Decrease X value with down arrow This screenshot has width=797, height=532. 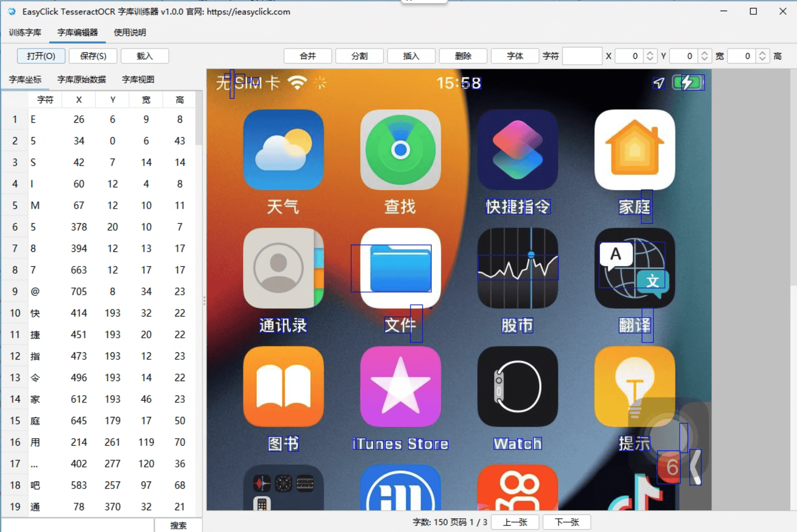(650, 60)
